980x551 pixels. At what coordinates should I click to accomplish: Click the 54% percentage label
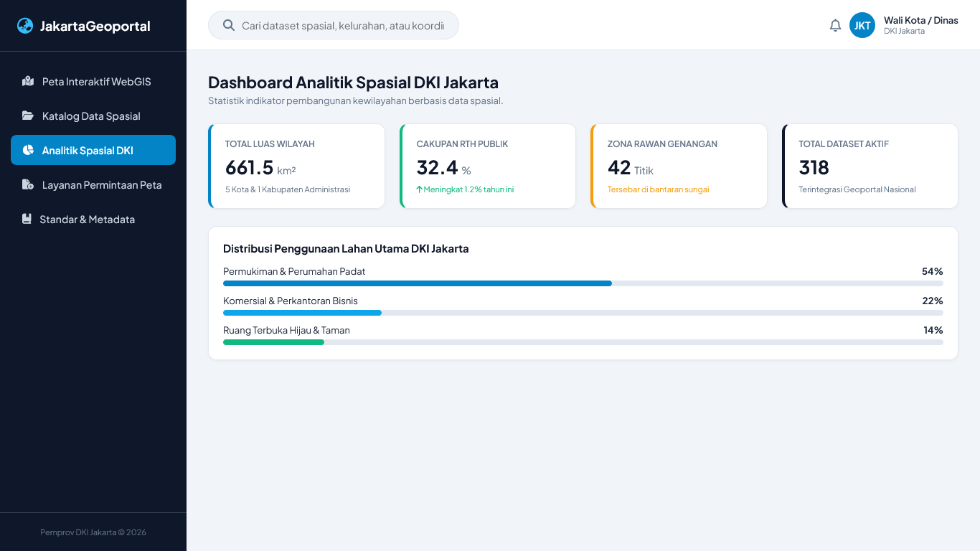click(933, 271)
